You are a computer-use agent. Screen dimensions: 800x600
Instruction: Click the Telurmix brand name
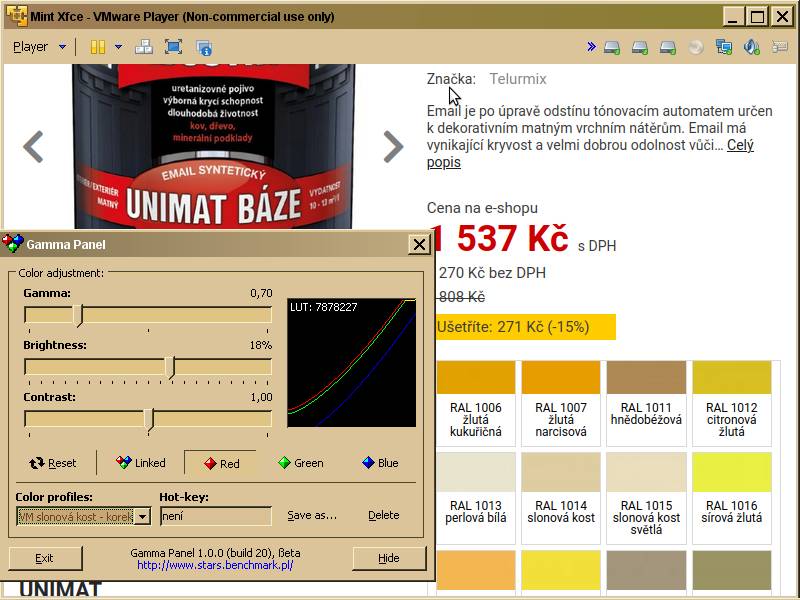(x=518, y=79)
